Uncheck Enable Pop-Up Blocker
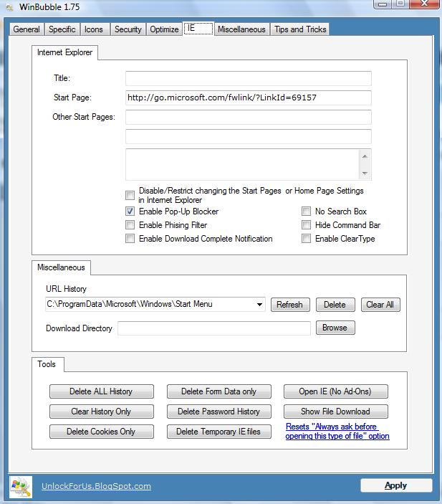Image resolution: width=442 pixels, height=504 pixels. [x=130, y=211]
